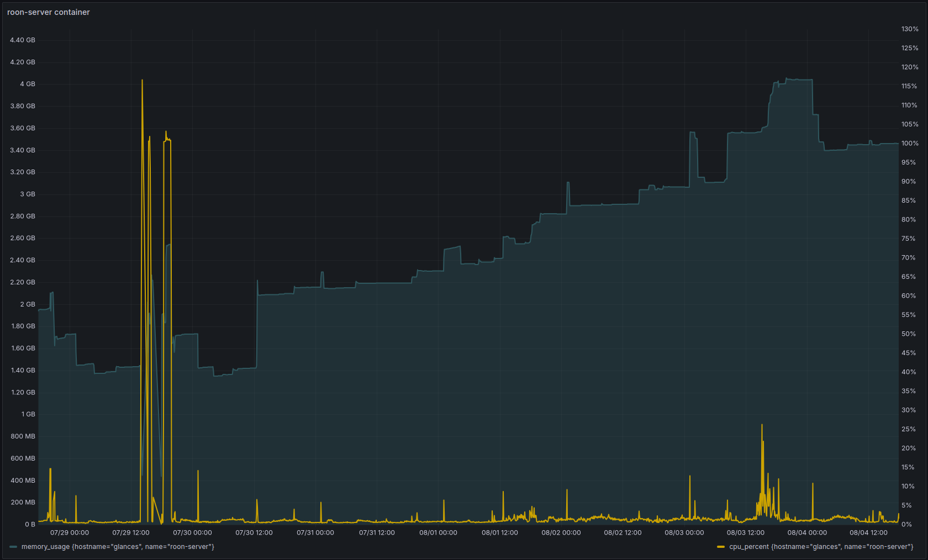
Task: Click the 115% right axis label
Action: click(x=909, y=86)
